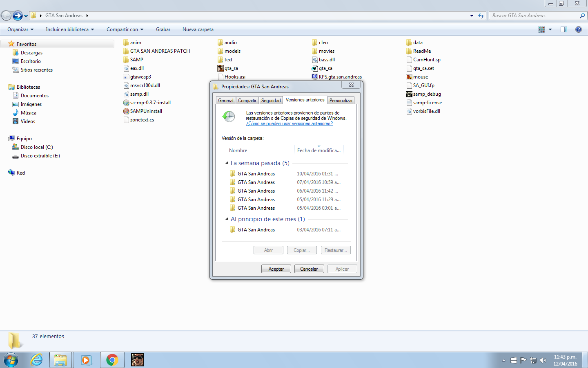
Task: Open GTA San Andreas taskbar icon
Action: [138, 360]
